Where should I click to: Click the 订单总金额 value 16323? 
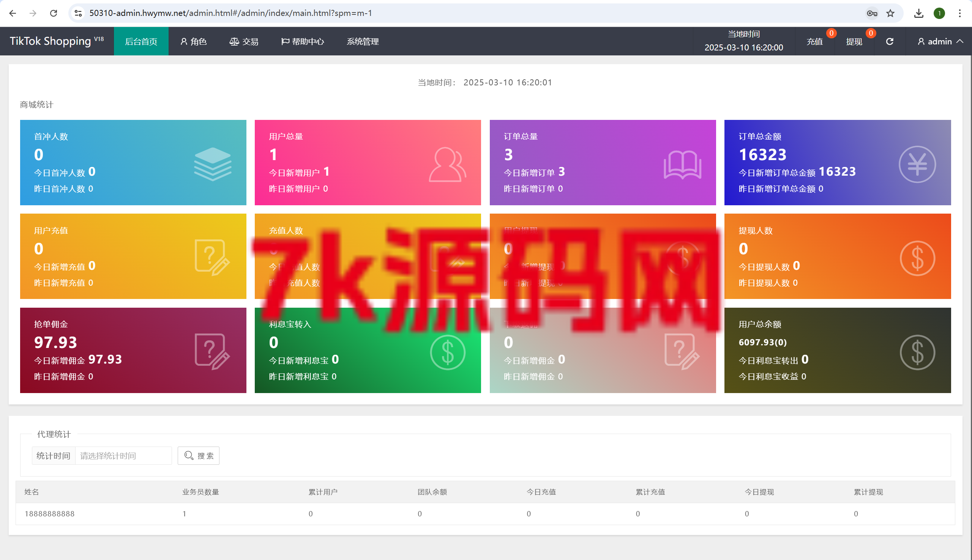point(762,155)
